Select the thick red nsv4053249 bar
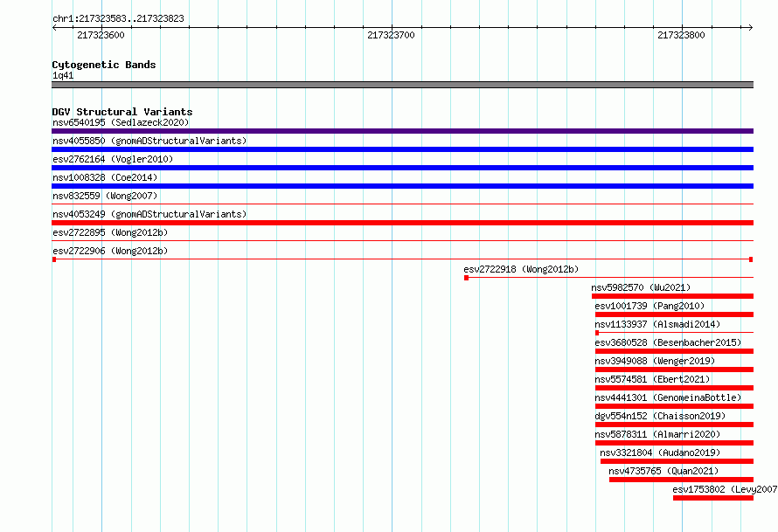This screenshot has width=778, height=532. (x=402, y=223)
